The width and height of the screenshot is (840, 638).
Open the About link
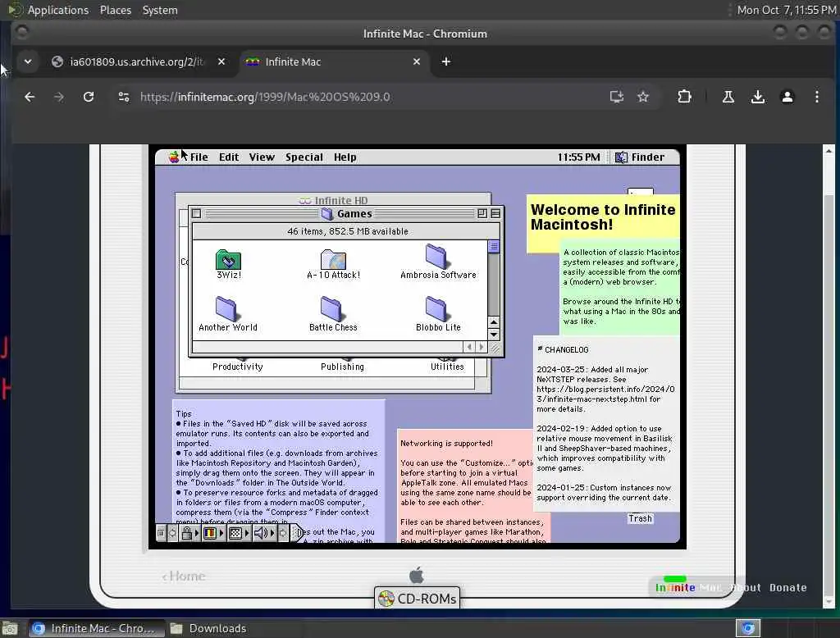click(x=746, y=588)
